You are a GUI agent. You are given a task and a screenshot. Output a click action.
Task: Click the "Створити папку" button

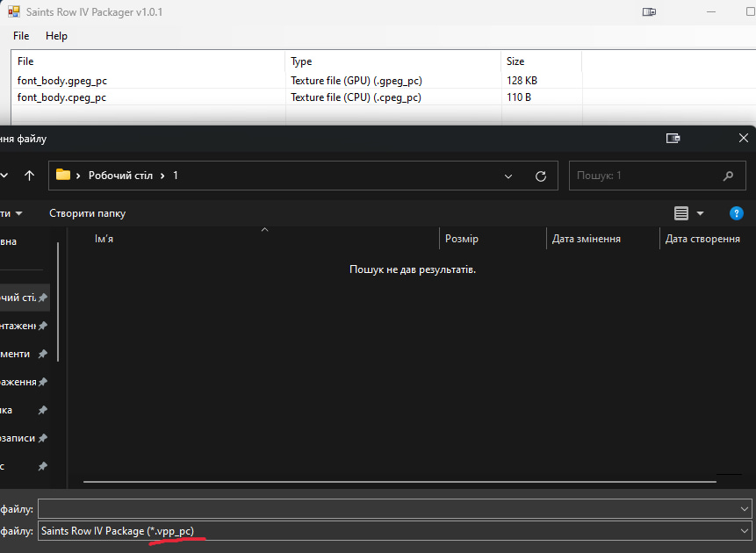[x=87, y=213]
